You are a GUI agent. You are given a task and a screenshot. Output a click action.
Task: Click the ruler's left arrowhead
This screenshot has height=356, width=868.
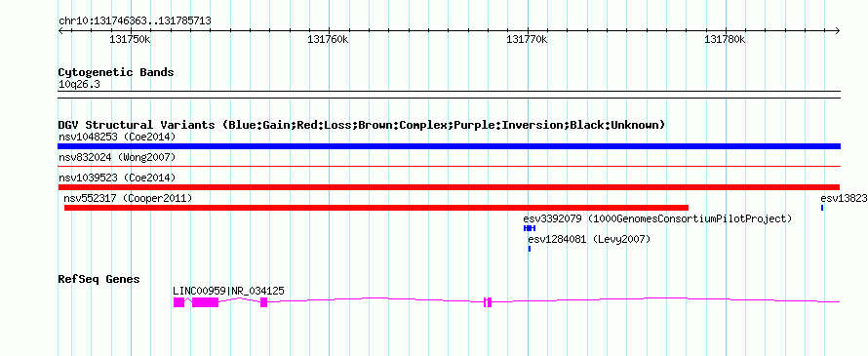click(x=60, y=30)
